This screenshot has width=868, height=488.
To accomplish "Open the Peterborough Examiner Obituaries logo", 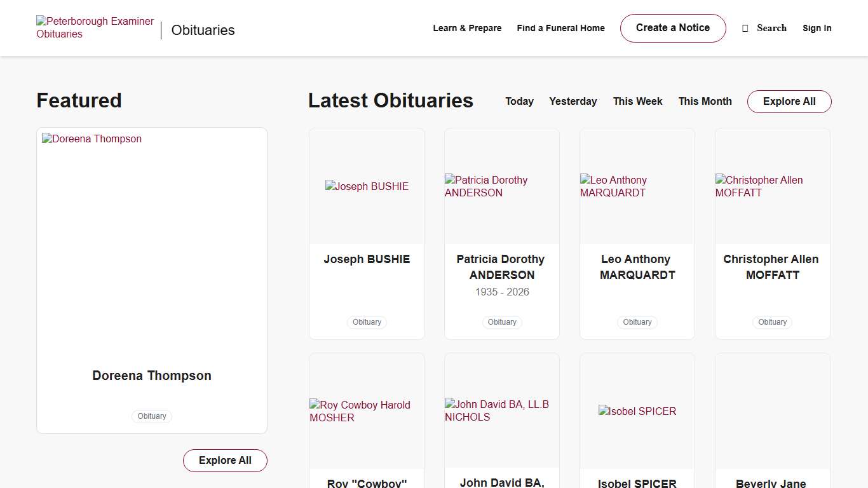I will click(95, 28).
